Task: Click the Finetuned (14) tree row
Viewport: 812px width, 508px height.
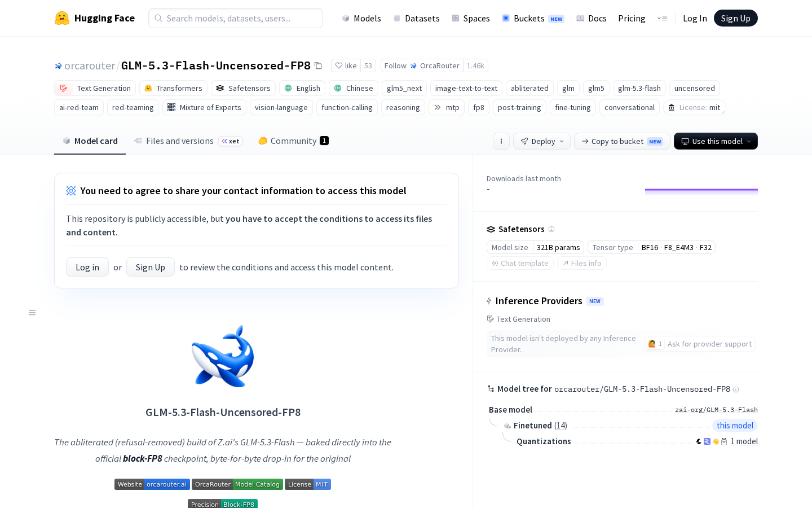Action: tap(540, 426)
